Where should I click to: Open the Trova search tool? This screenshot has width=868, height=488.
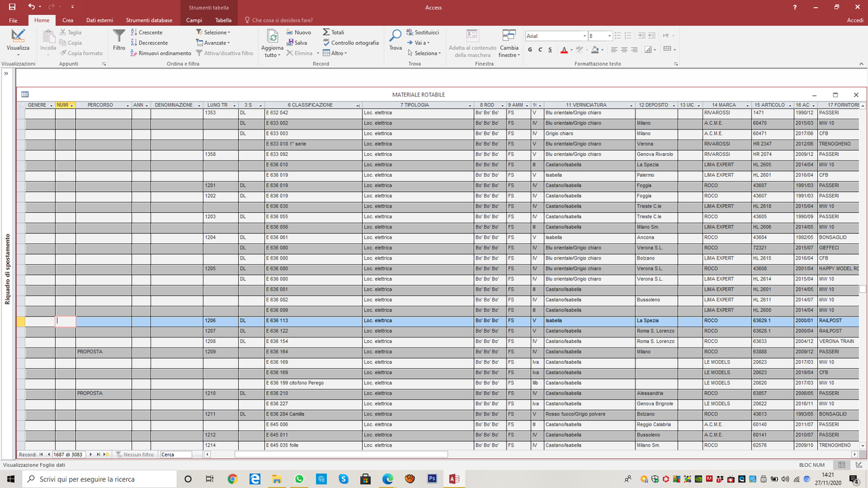pyautogui.click(x=395, y=39)
